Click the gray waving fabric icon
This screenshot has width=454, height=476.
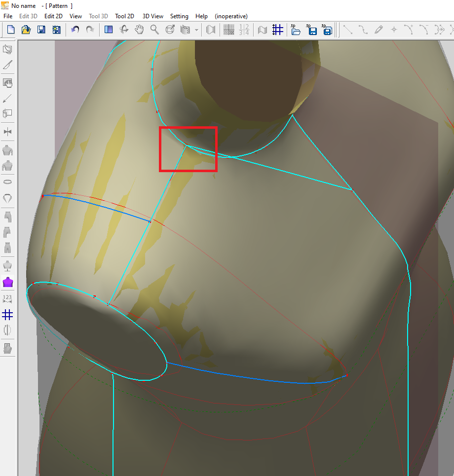coord(263,30)
